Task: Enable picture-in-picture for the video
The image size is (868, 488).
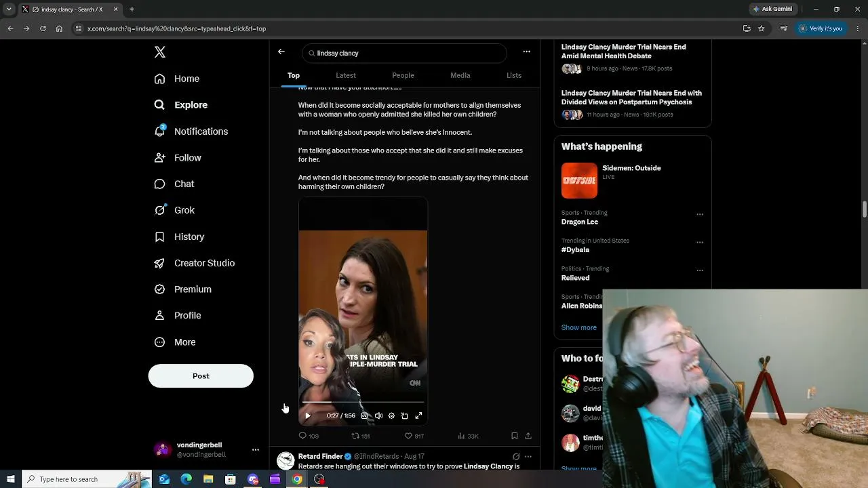Action: pos(404,415)
